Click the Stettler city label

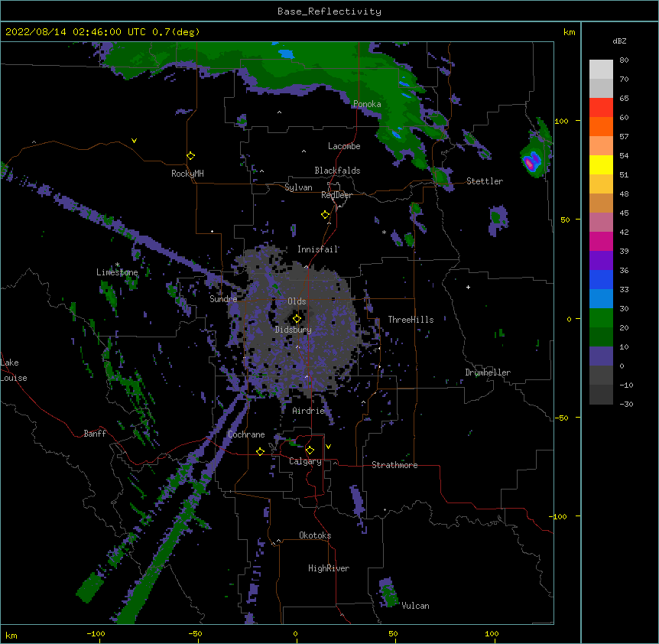tap(485, 181)
